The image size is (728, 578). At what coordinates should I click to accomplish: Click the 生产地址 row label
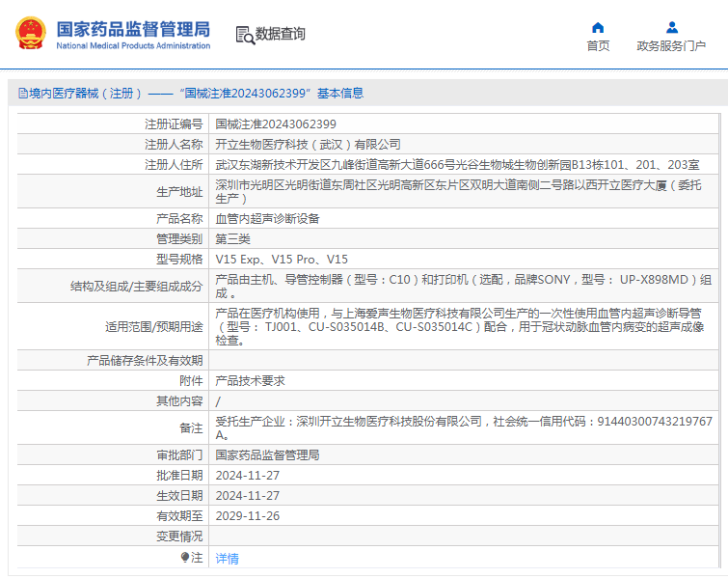179,192
